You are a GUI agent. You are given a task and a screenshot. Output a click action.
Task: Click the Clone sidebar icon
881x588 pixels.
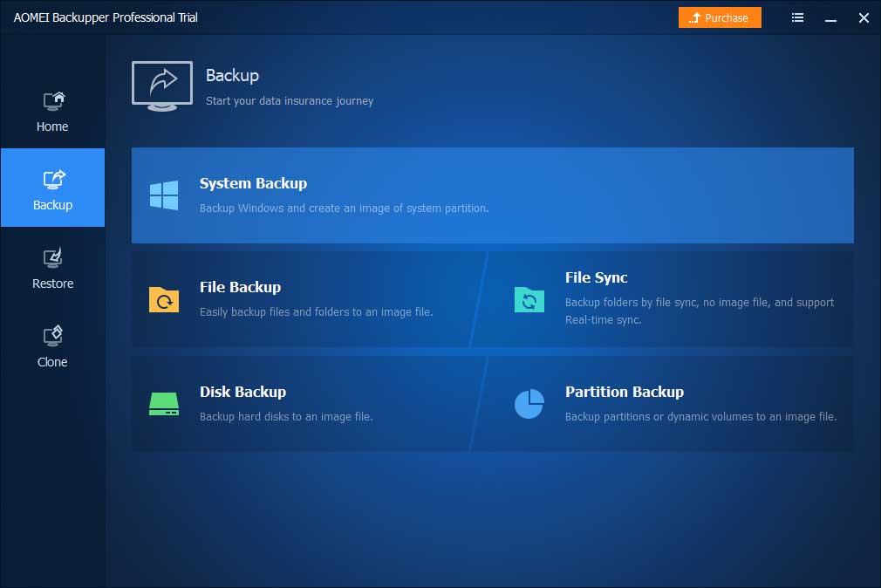[x=53, y=337]
